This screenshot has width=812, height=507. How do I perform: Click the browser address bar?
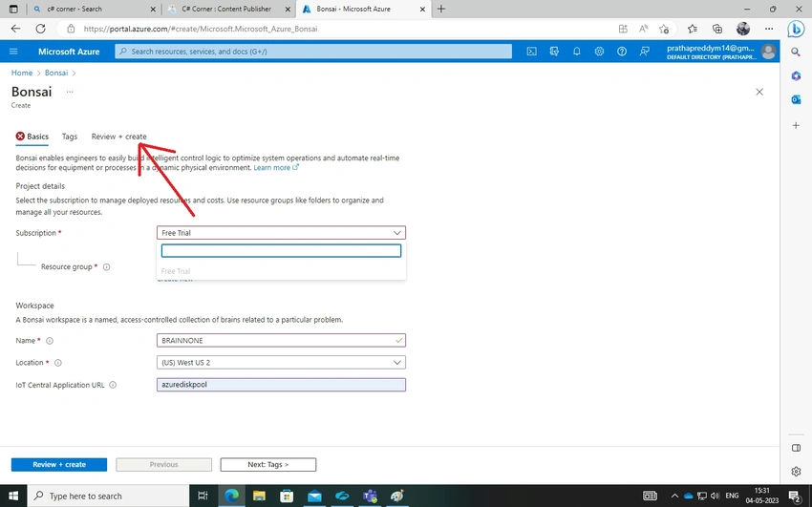(x=342, y=29)
